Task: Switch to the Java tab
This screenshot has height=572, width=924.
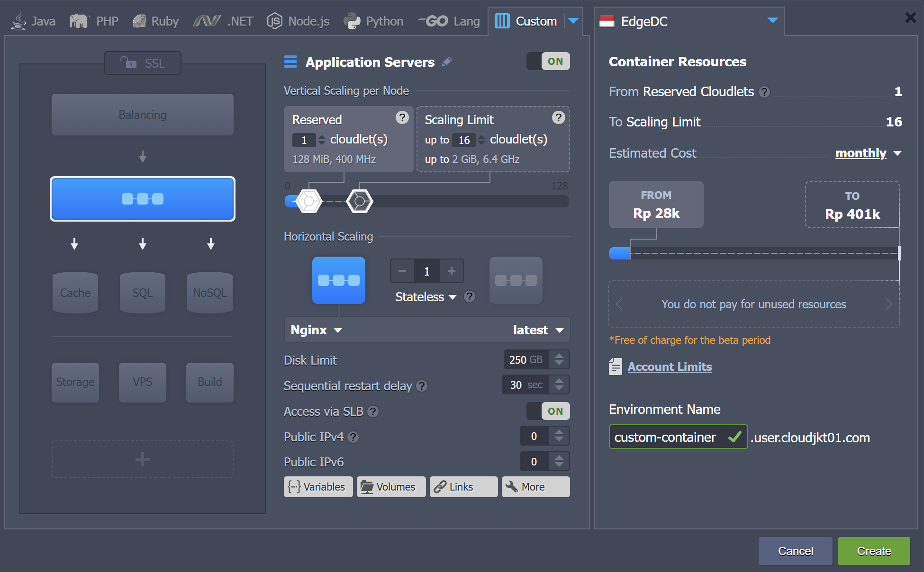Action: point(33,21)
